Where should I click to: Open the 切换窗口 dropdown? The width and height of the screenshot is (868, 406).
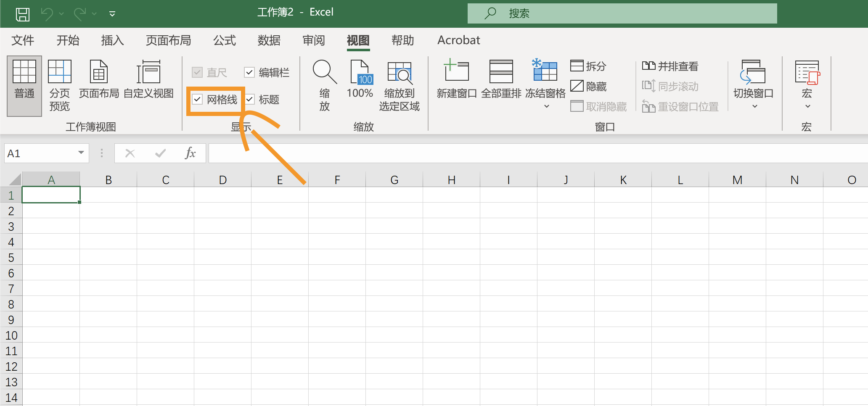(753, 107)
